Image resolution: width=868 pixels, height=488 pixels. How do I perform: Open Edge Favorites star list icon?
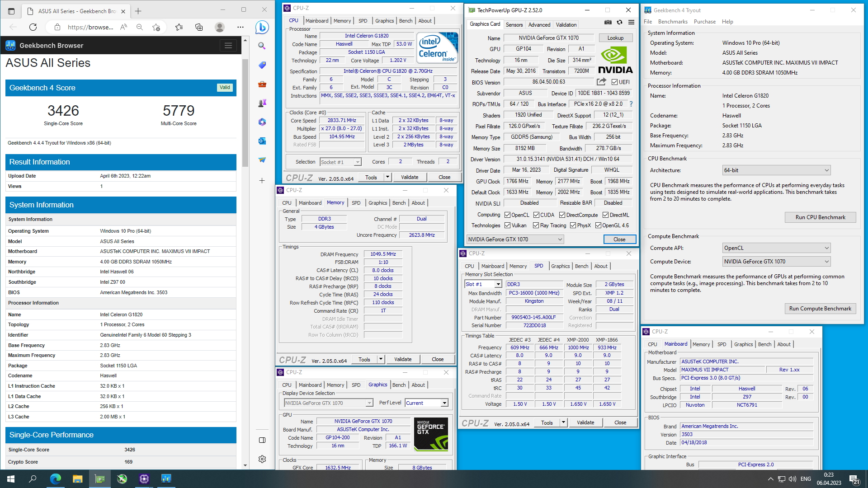click(179, 27)
